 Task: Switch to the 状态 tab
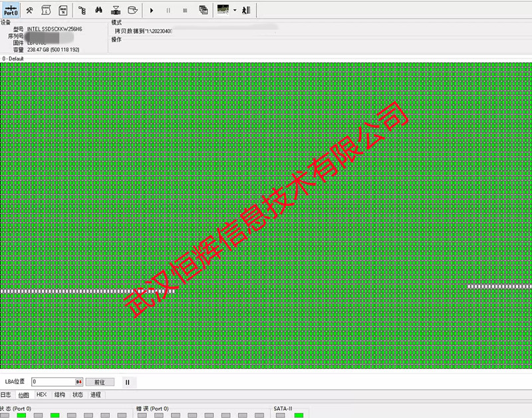click(78, 395)
